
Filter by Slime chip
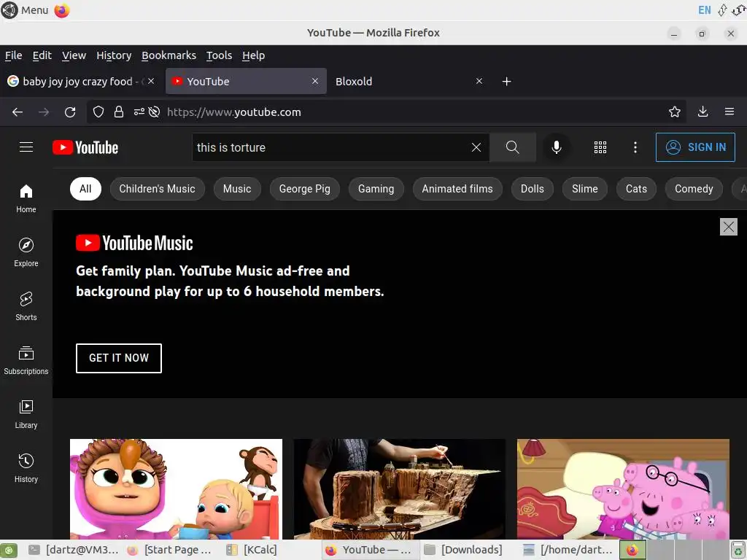click(584, 189)
